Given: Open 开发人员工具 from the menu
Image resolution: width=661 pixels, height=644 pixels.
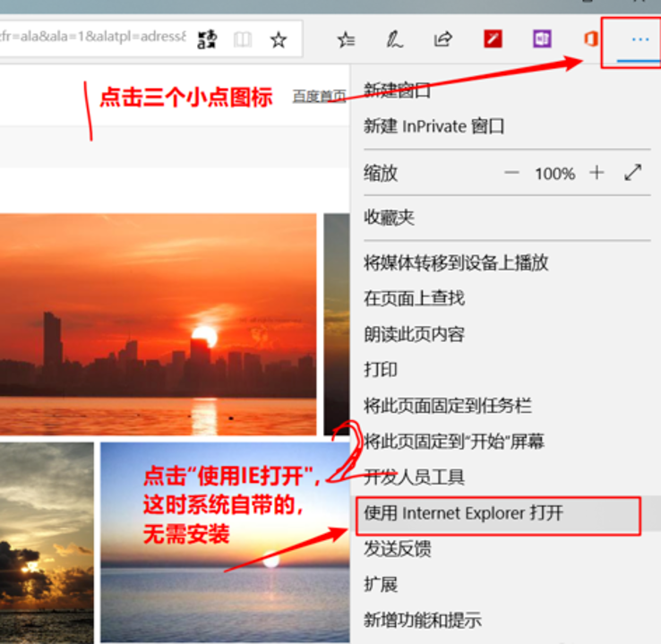Looking at the screenshot, I should click(414, 477).
